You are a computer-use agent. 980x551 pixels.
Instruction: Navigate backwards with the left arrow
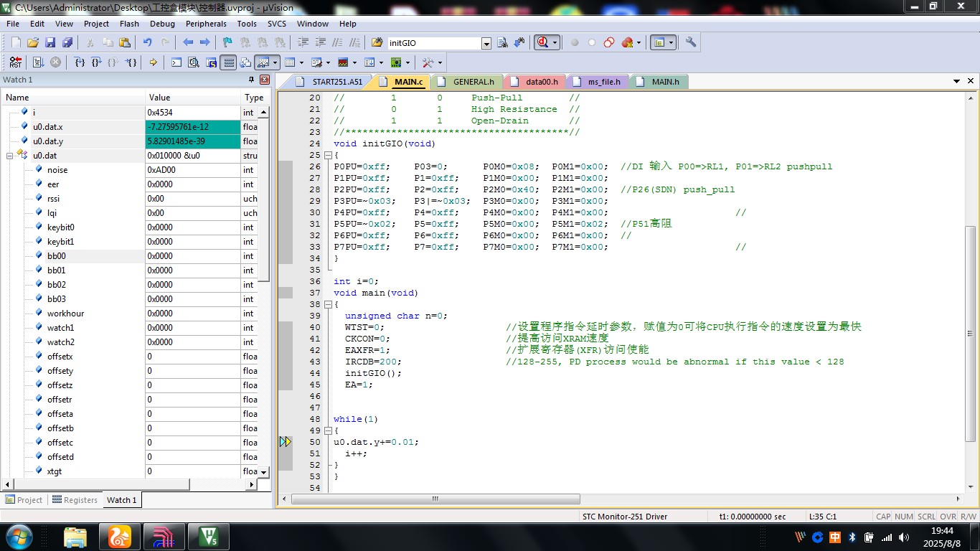point(188,42)
